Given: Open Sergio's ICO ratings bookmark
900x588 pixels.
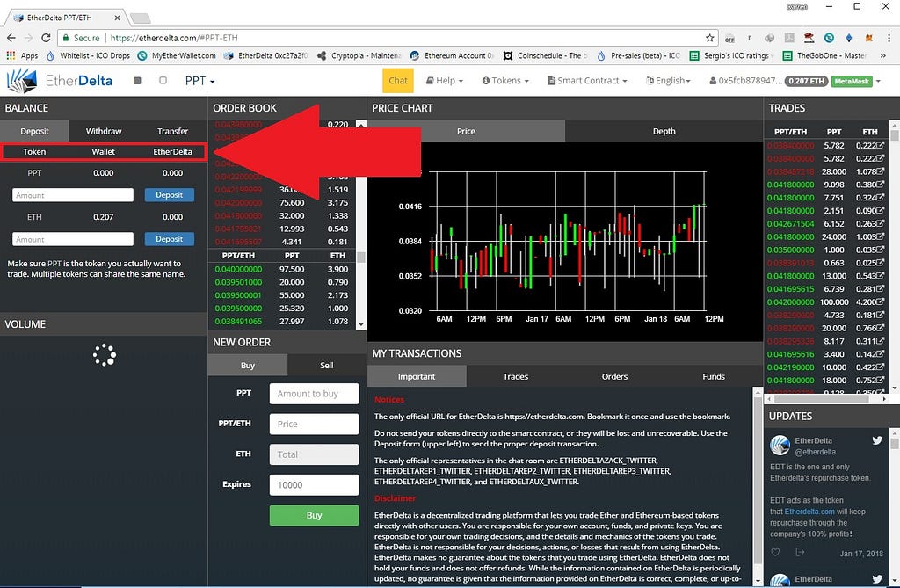Looking at the screenshot, I should [731, 55].
